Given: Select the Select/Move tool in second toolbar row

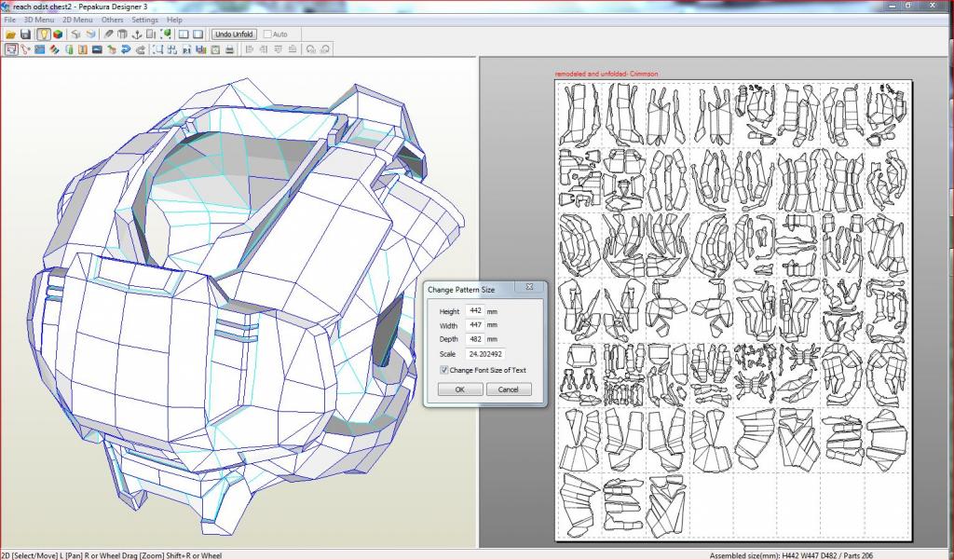Looking at the screenshot, I should click(x=11, y=49).
